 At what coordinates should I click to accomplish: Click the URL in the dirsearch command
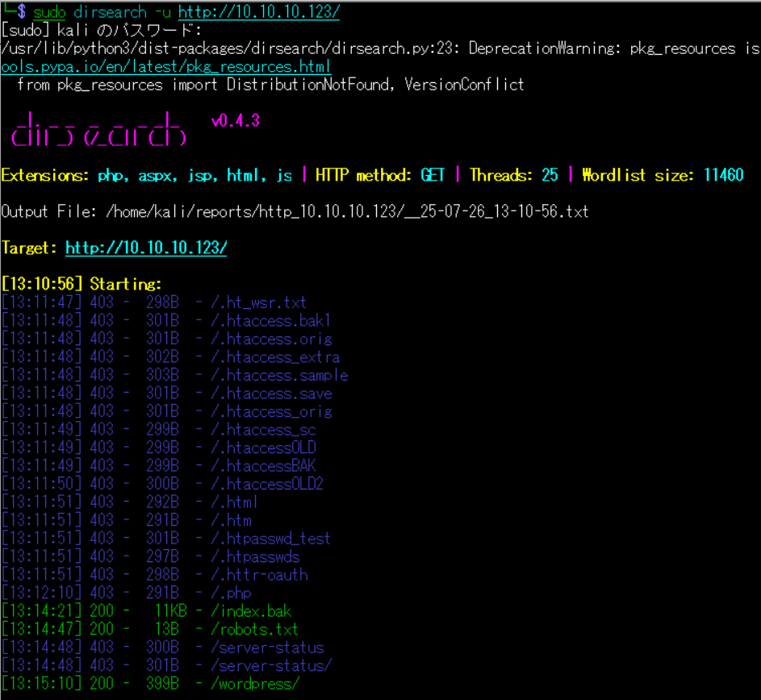click(258, 12)
